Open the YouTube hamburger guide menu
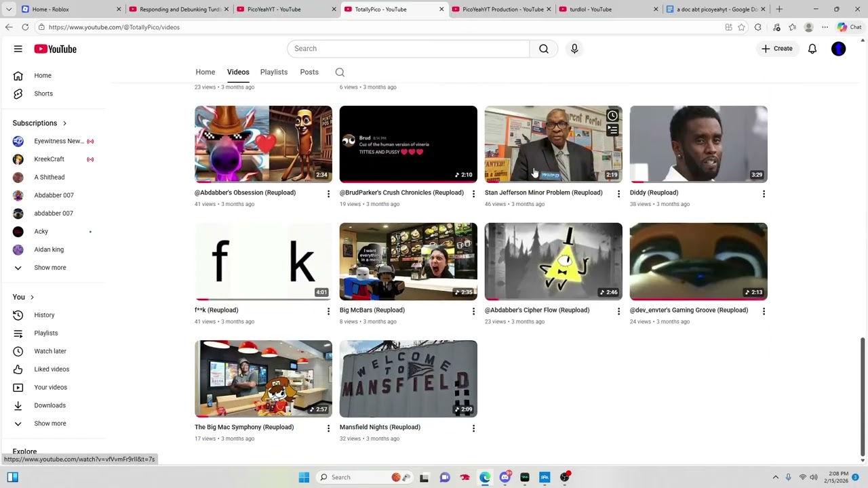 point(18,49)
